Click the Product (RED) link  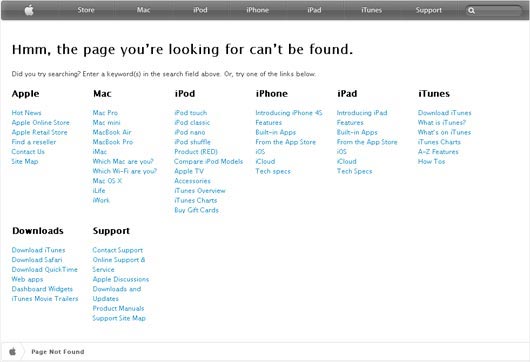(196, 152)
